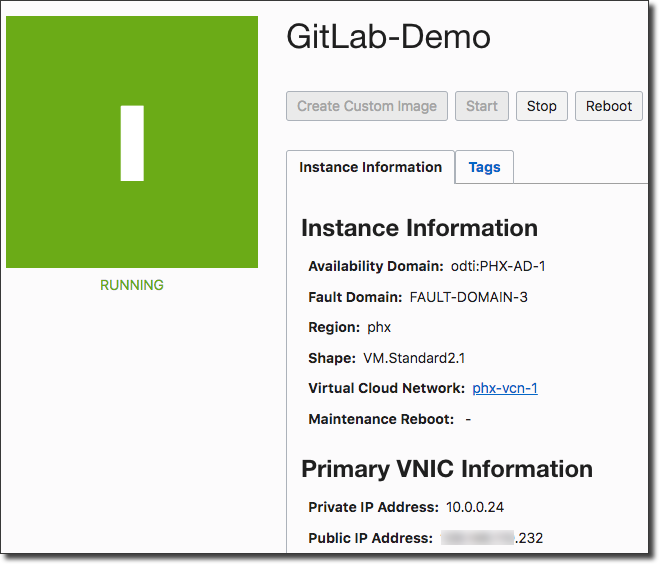The image size is (659, 564).
Task: Click the Stop button
Action: [542, 106]
